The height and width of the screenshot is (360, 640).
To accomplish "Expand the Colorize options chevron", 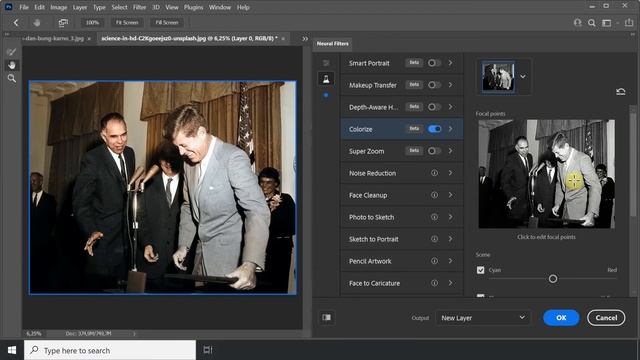I will (x=451, y=129).
